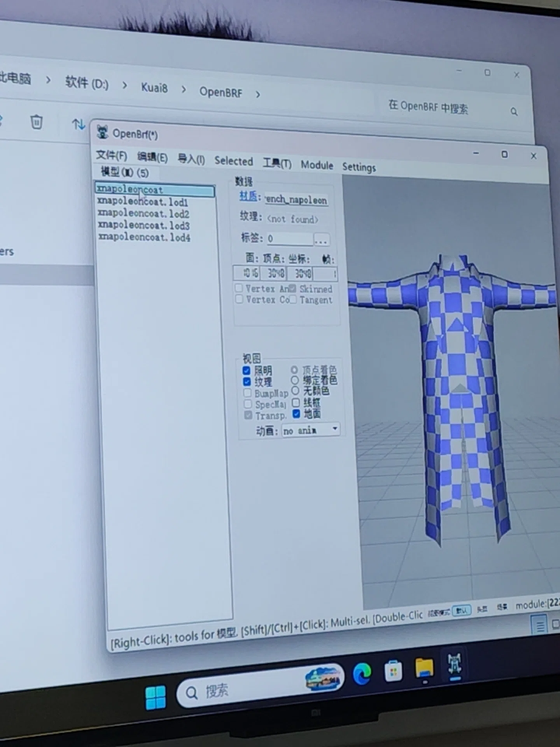Screen dimensions: 560x747
Task: Expand chevron after 软件 (D:) breadcrumb
Action: click(x=124, y=86)
